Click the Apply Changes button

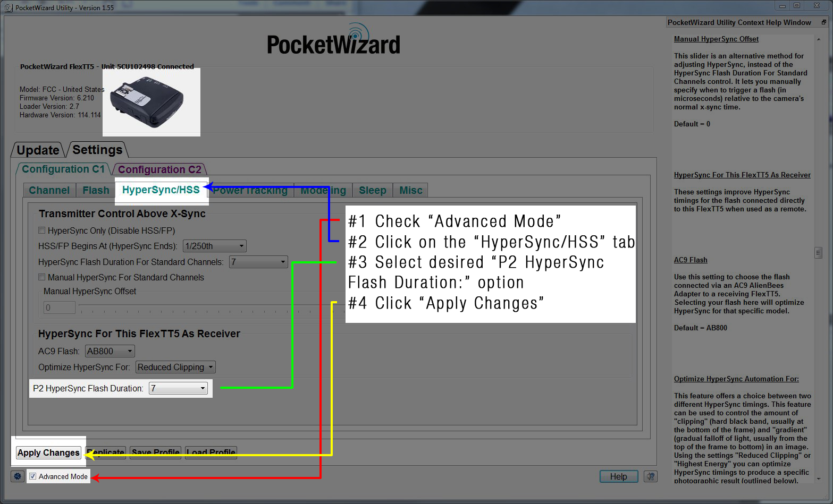pyautogui.click(x=48, y=452)
